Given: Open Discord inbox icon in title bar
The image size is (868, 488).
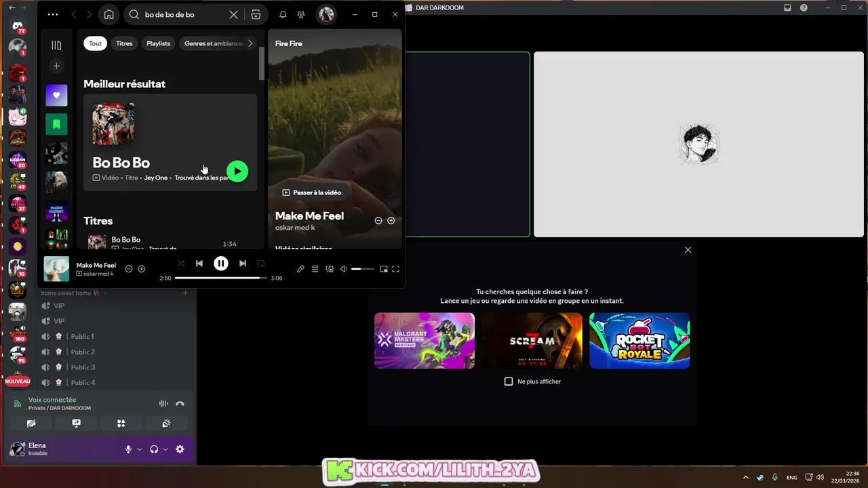Looking at the screenshot, I should [x=787, y=7].
